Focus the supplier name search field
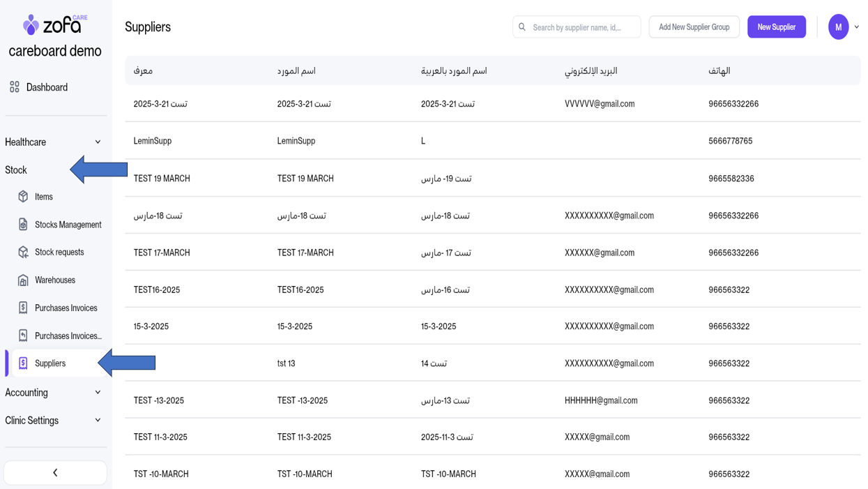Viewport: 868px width, 489px height. coord(584,27)
